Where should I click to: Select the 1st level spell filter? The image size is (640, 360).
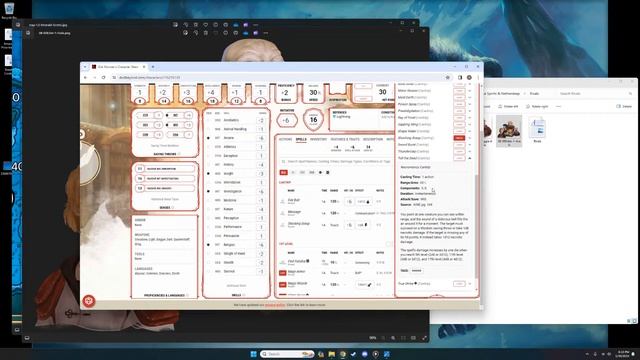click(x=302, y=173)
